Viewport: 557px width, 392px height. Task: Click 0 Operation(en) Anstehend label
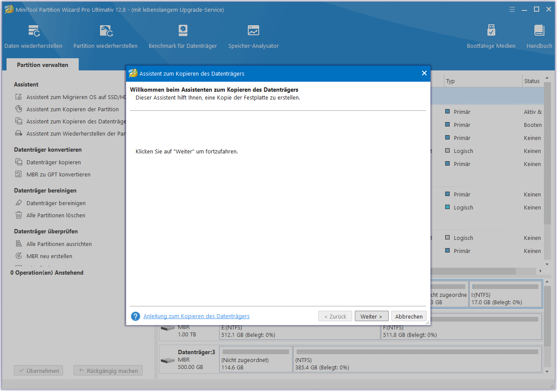coord(47,273)
